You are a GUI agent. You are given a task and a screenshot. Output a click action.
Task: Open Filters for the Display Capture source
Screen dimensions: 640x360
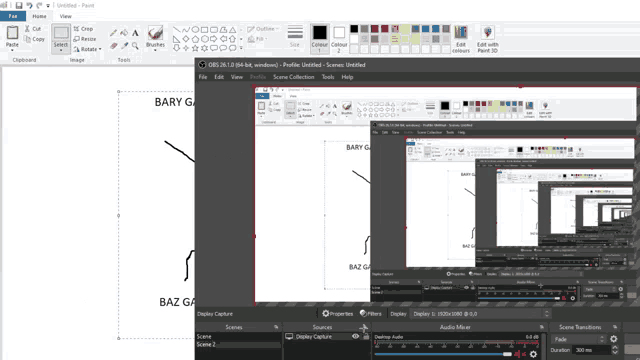[371, 313]
